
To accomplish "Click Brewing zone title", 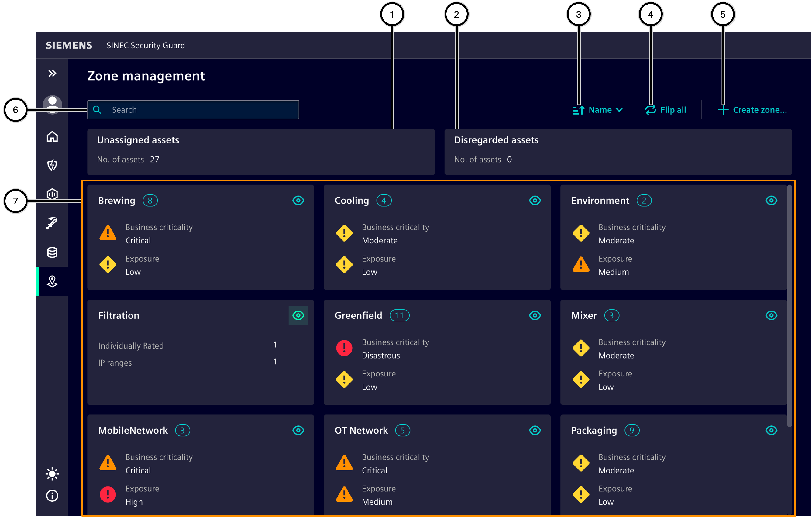I will point(117,201).
